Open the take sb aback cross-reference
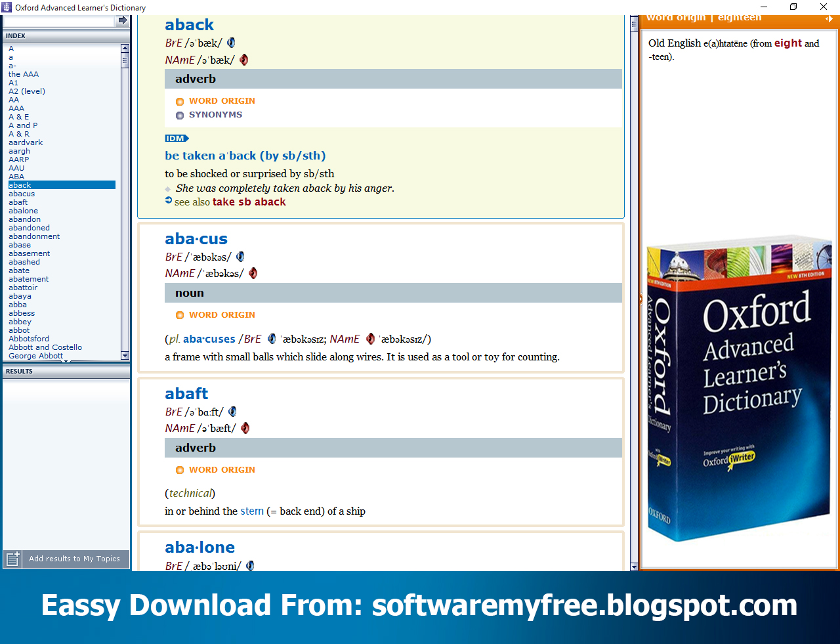This screenshot has height=644, width=840. [x=249, y=202]
